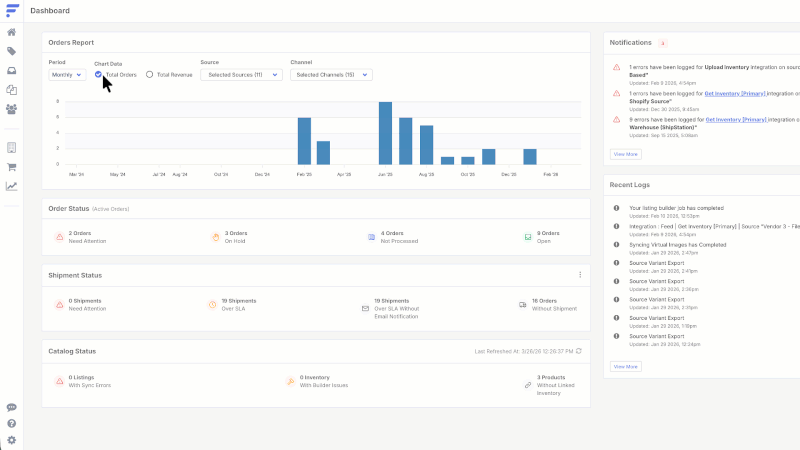800x450 pixels.
Task: Click the help question mark sidebar icon
Action: click(x=11, y=424)
